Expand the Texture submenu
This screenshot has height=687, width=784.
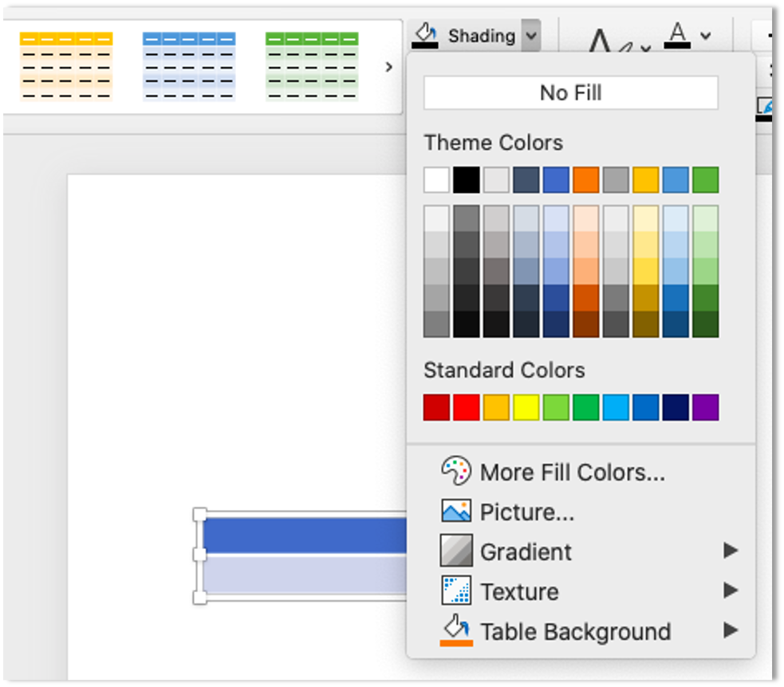tap(732, 591)
